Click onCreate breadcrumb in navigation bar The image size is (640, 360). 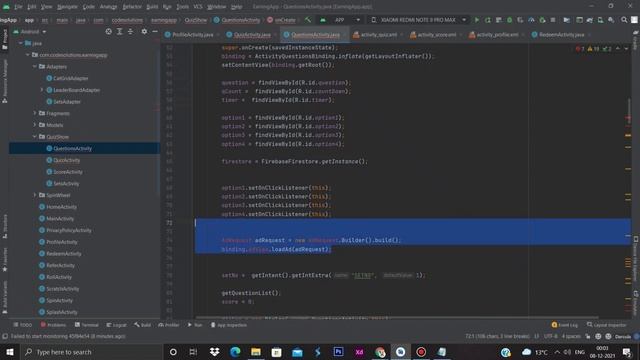point(282,20)
